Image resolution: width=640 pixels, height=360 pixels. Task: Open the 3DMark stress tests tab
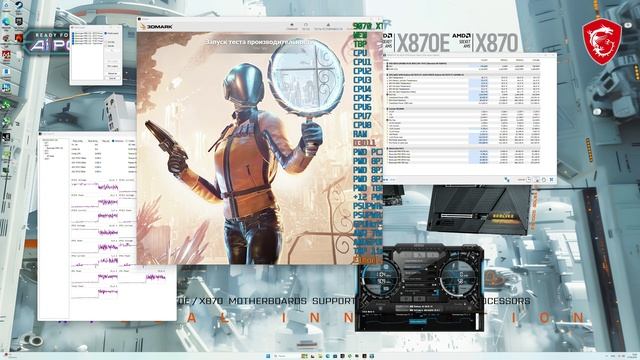coord(329,27)
